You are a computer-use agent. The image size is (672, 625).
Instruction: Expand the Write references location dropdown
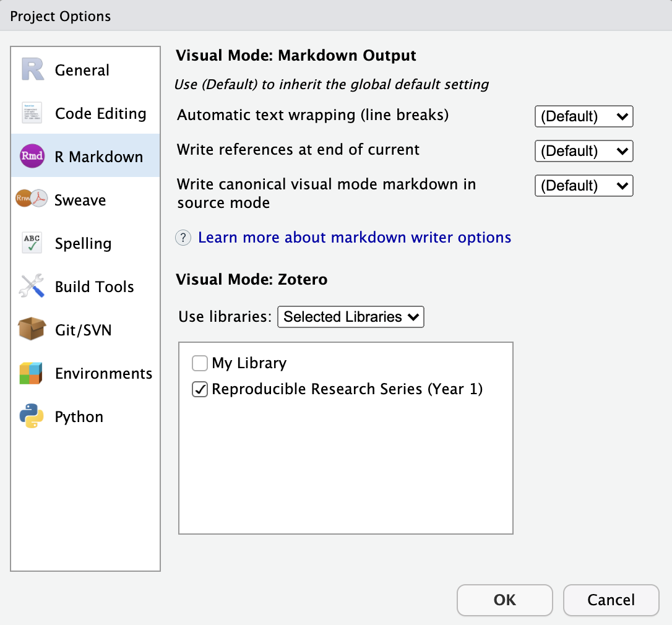click(x=584, y=151)
